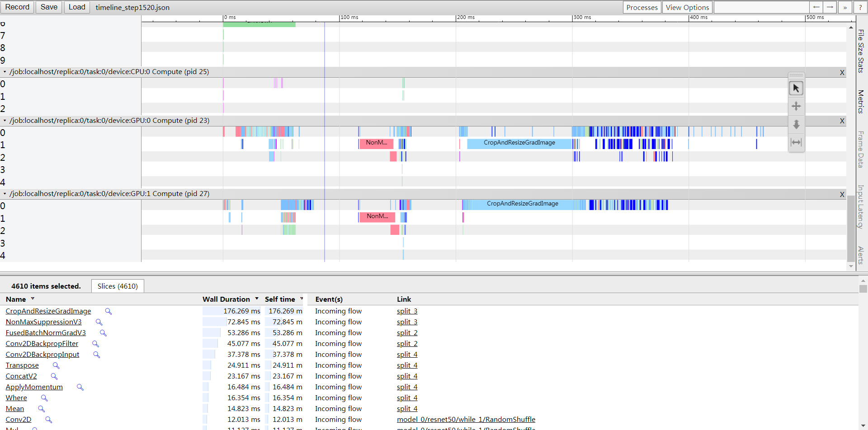Follow the split_3 link for NonMaxSuppressionV3
This screenshot has width=868, height=430.
[406, 322]
